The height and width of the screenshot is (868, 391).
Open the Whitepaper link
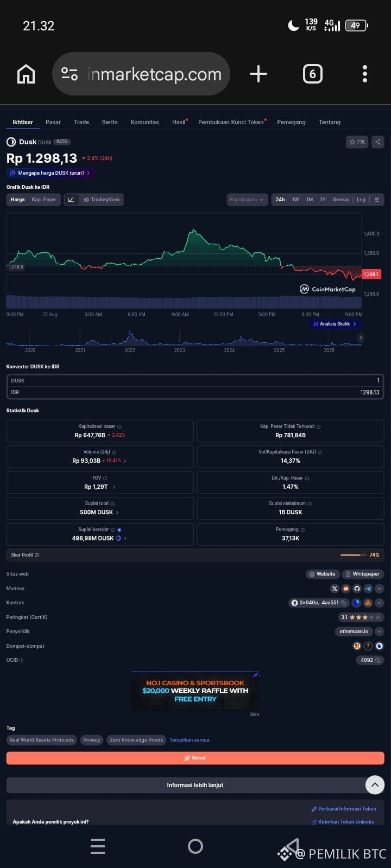[x=362, y=574]
